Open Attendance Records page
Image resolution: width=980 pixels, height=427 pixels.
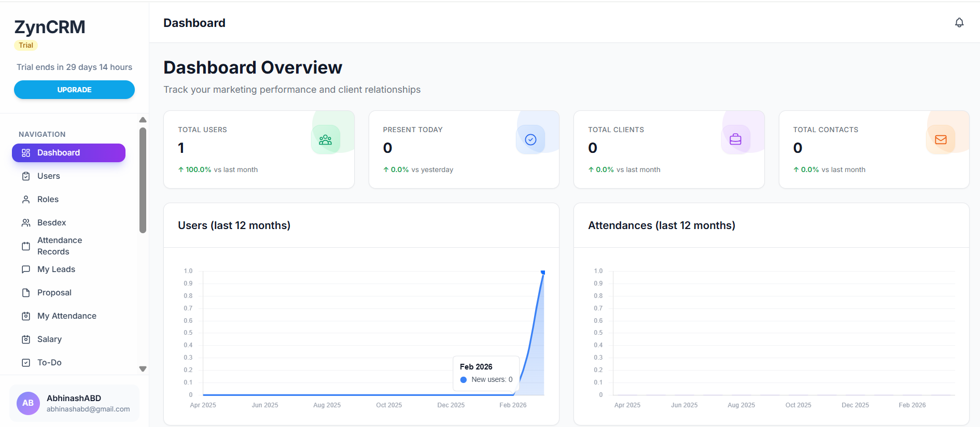59,246
